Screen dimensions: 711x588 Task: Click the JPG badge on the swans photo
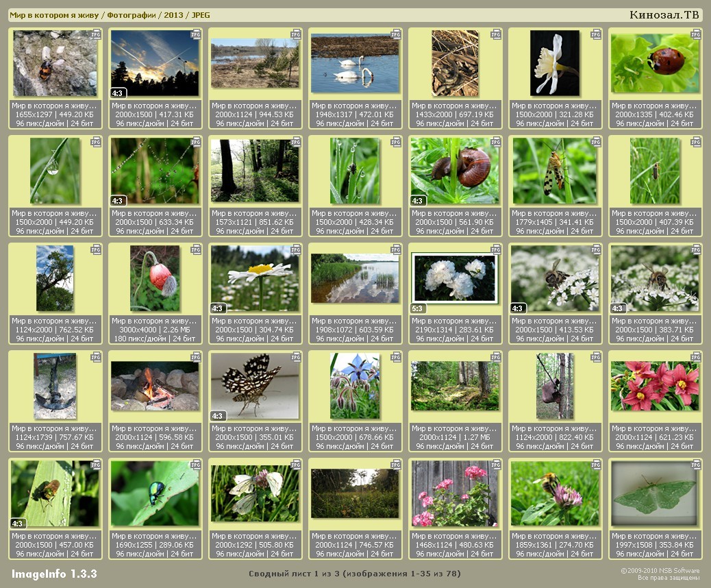pyautogui.click(x=396, y=34)
